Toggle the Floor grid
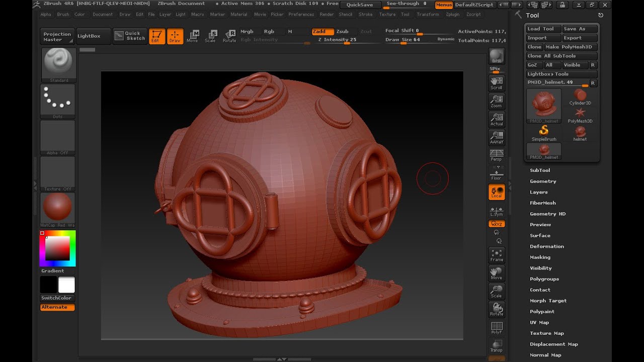Screen dimensions: 644x362 pos(497,173)
